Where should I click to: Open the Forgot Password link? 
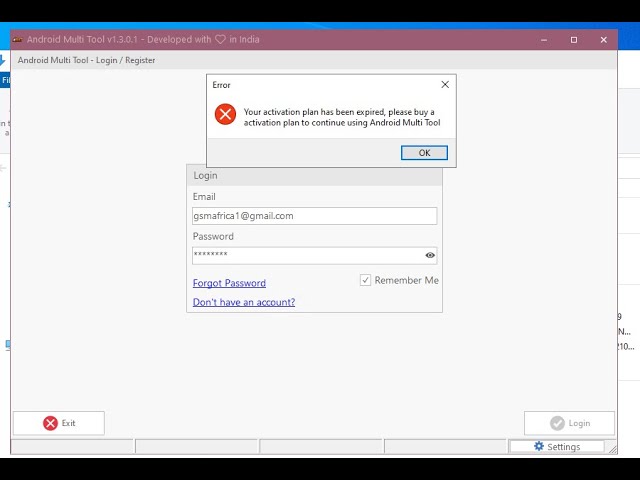pyautogui.click(x=229, y=283)
